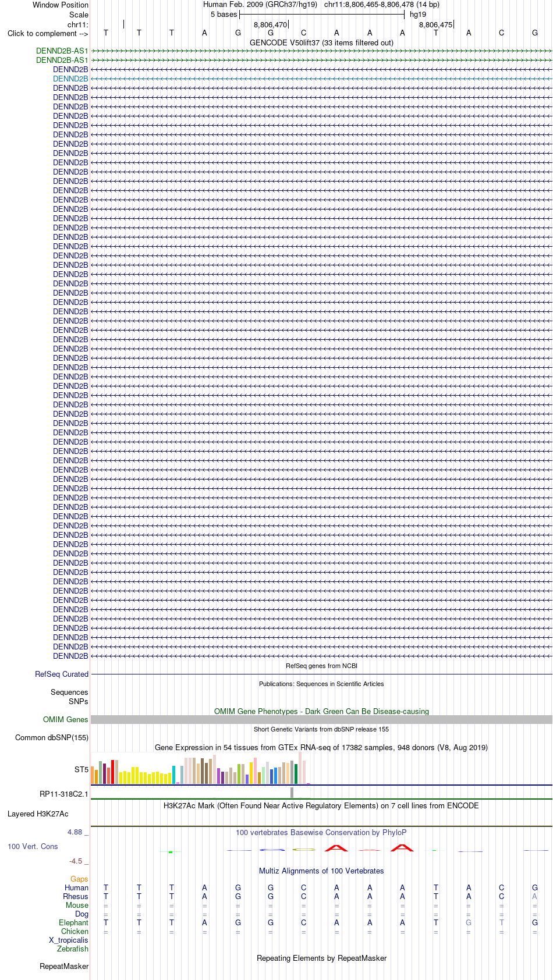This screenshot has width=553, height=980.
Task: Click the 'chr11:' ruler label
Action: [x=78, y=24]
